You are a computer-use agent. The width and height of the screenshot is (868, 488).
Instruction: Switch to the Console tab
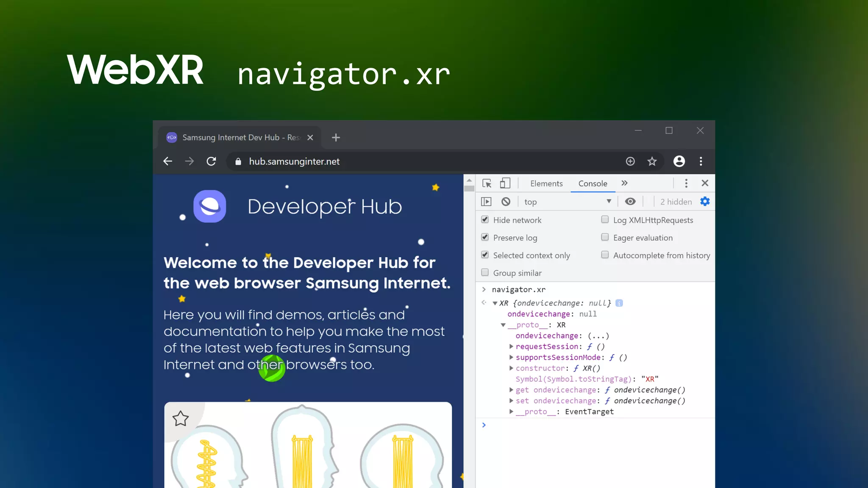click(593, 183)
